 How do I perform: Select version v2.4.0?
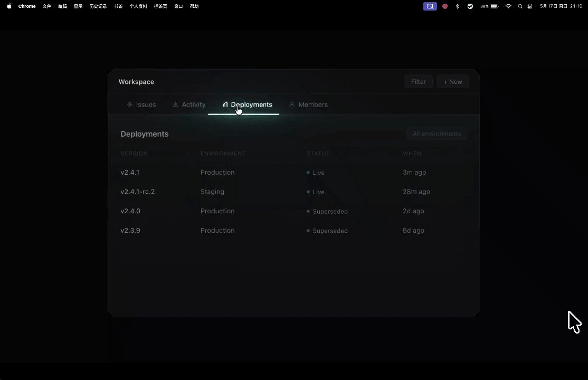[x=130, y=211]
